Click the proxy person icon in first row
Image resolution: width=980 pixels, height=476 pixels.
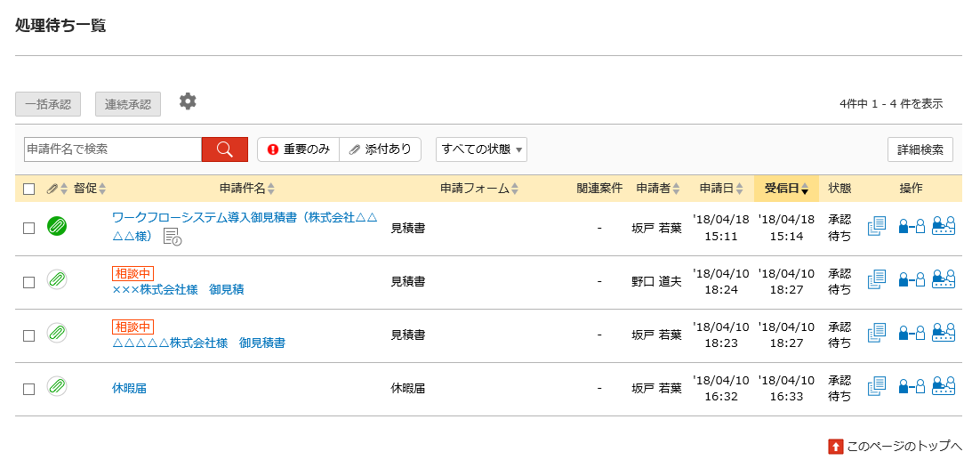coord(912,226)
